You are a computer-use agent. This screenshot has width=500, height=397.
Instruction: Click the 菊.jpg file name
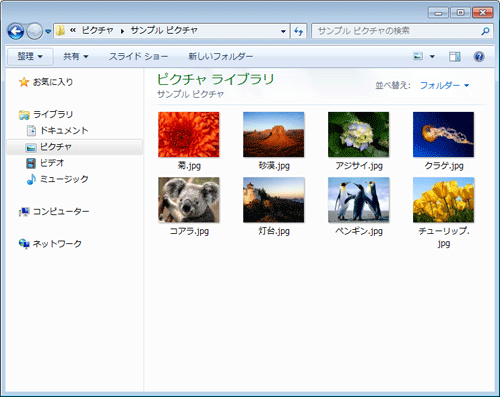tap(189, 166)
